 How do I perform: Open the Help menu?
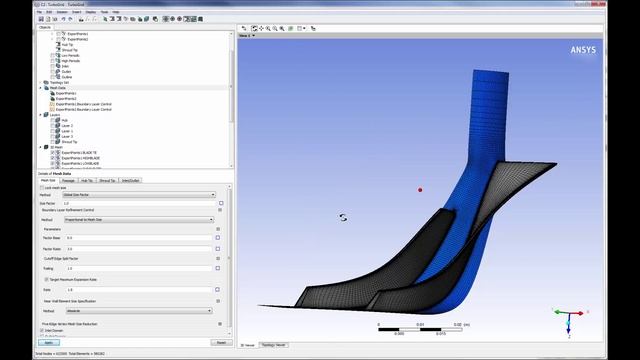pyautogui.click(x=116, y=12)
